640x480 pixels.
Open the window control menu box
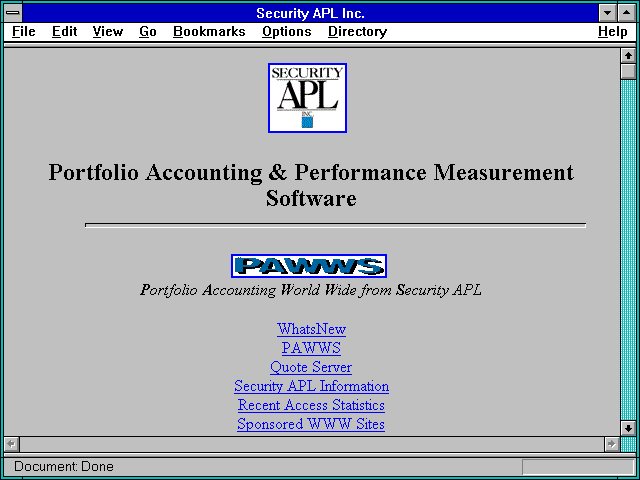pyautogui.click(x=13, y=13)
